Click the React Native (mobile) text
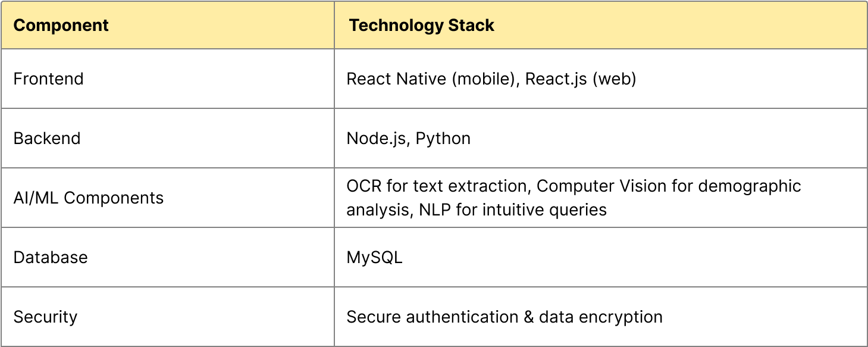The width and height of the screenshot is (868, 347). click(430, 79)
